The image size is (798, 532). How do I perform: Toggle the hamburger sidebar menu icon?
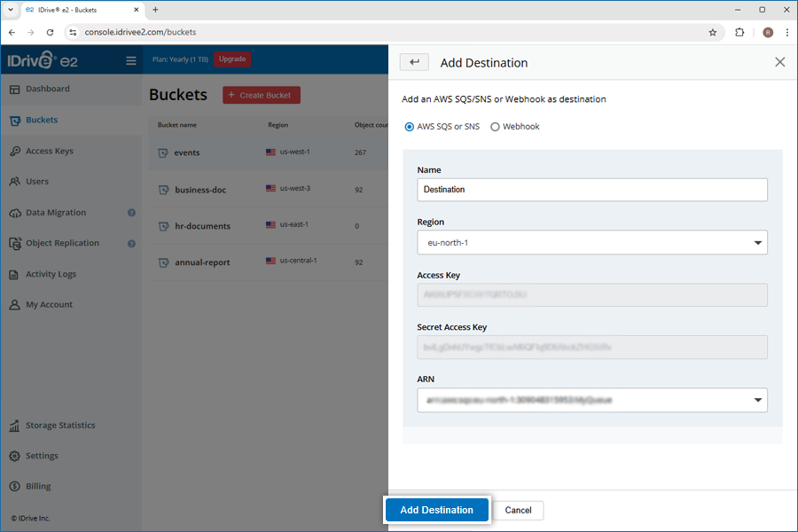[131, 61]
